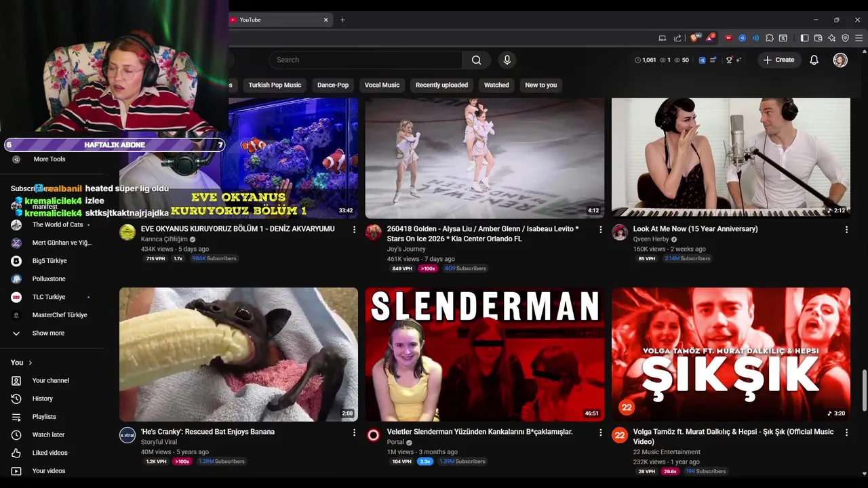Open the Brave Wallet icon
This screenshot has width=868, height=488.
[x=818, y=38]
